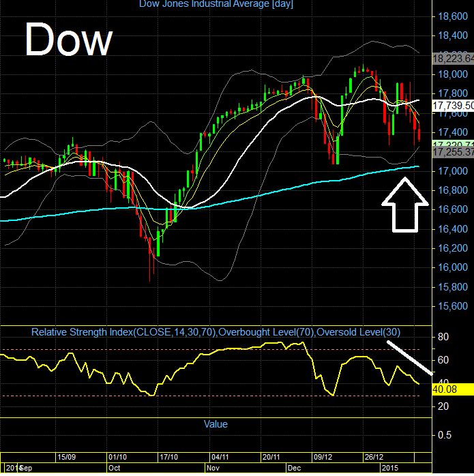Click the 18,223.64 upper band value tag
474x476 pixels.
453,58
